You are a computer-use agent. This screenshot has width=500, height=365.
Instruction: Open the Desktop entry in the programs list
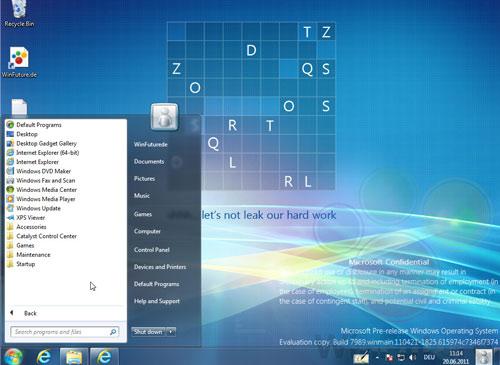[x=22, y=134]
